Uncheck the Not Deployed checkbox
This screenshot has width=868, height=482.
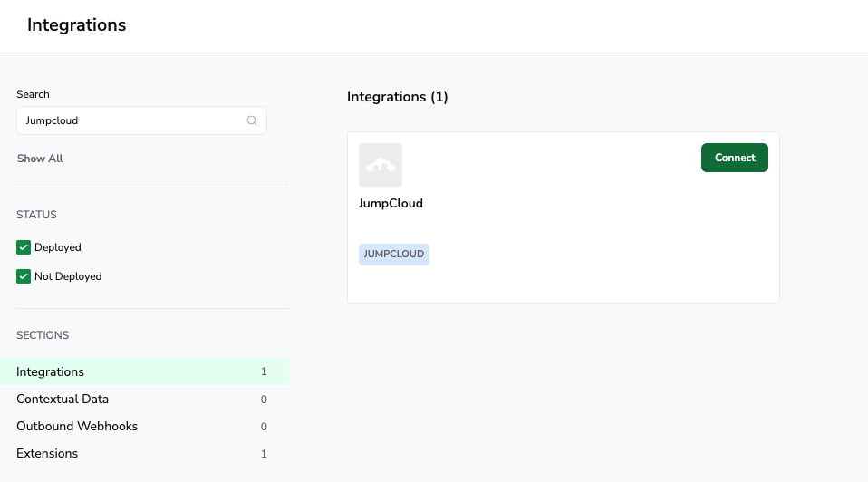tap(24, 276)
